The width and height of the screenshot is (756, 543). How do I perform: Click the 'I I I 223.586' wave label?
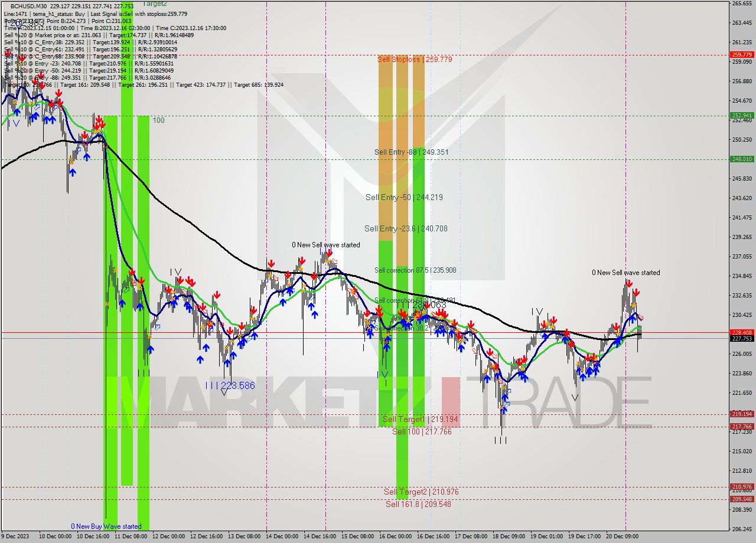coord(230,386)
